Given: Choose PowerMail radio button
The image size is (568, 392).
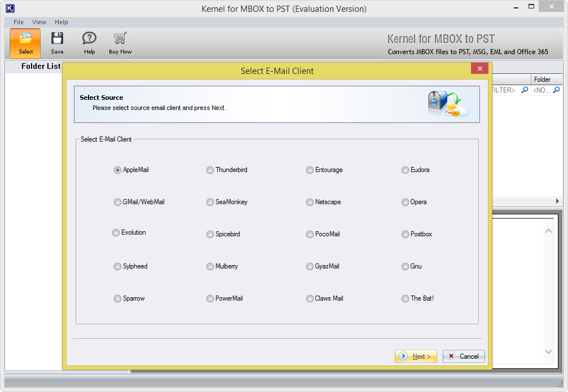Looking at the screenshot, I should point(210,298).
